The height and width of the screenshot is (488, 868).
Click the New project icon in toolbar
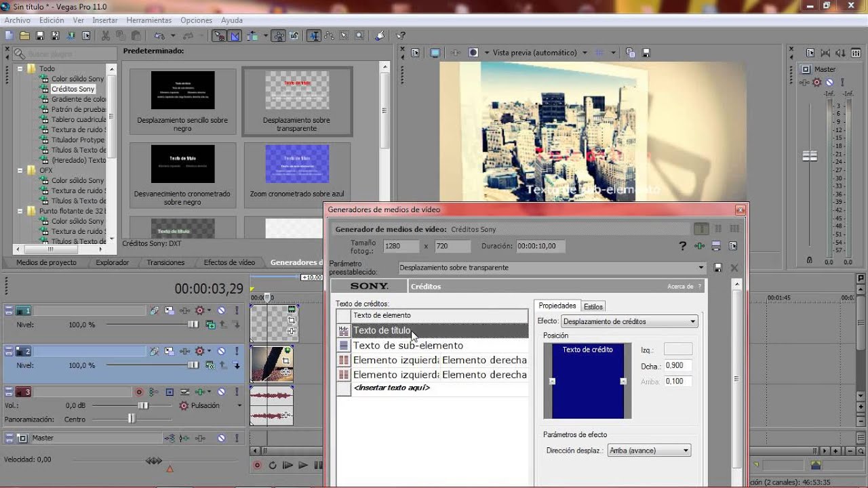[9, 35]
